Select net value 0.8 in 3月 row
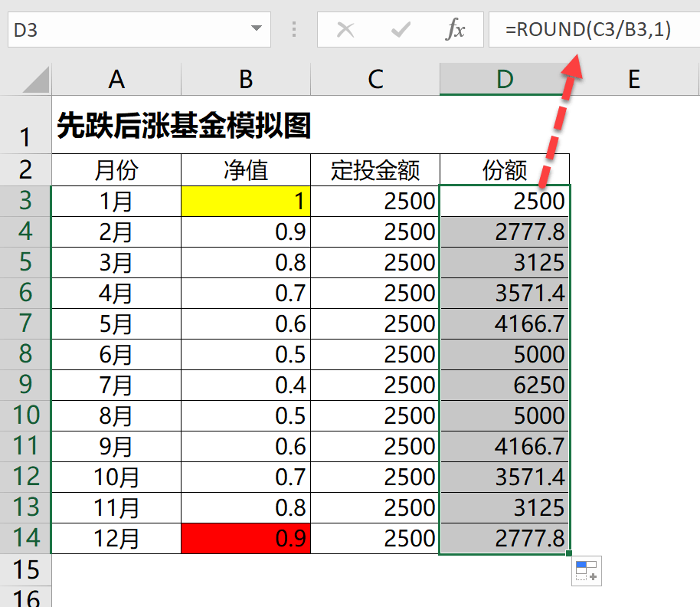The image size is (700, 607). [246, 263]
